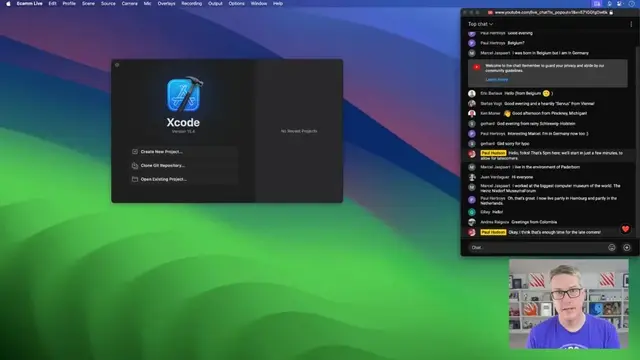Open the Help menu

[278, 4]
